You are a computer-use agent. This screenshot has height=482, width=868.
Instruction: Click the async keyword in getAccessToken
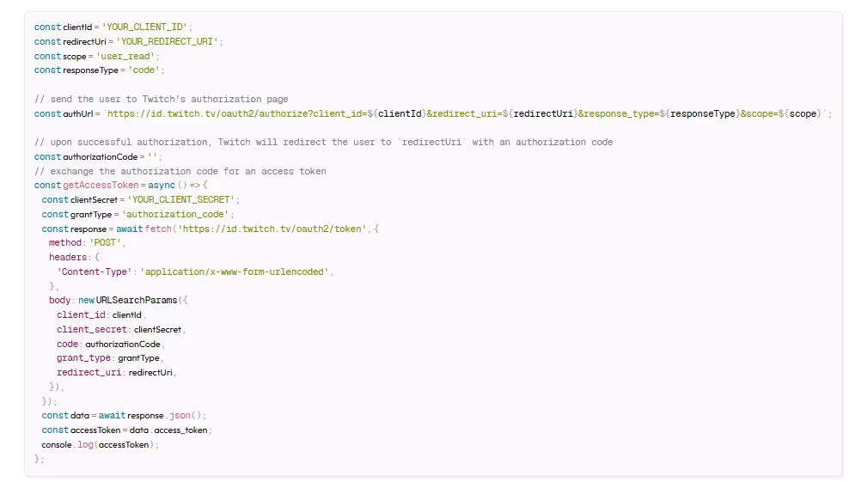(x=161, y=186)
